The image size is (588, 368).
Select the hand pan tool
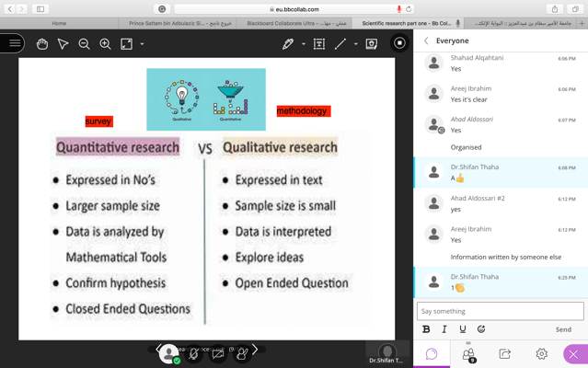tap(42, 43)
